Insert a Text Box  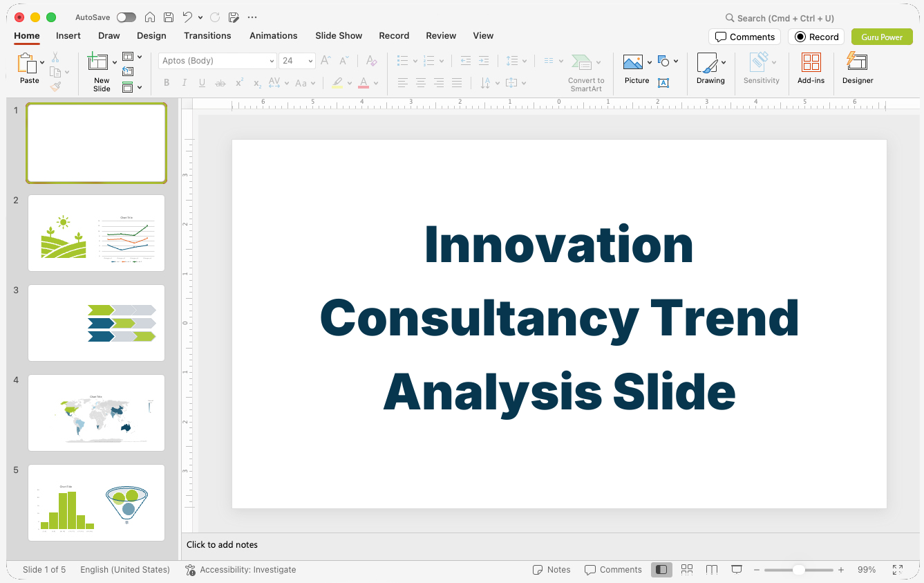[x=663, y=83]
